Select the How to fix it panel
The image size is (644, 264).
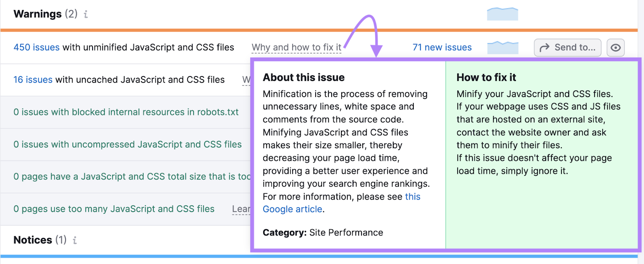pyautogui.click(x=541, y=153)
